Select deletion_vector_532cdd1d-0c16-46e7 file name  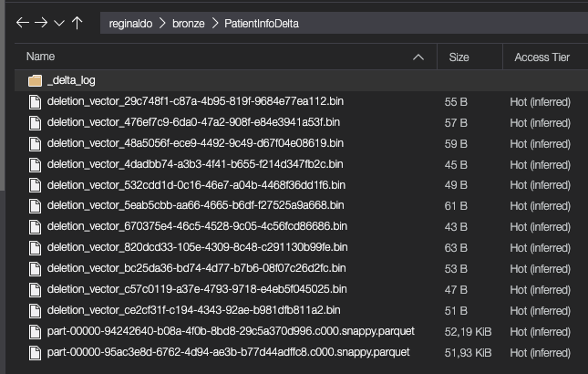(196, 185)
